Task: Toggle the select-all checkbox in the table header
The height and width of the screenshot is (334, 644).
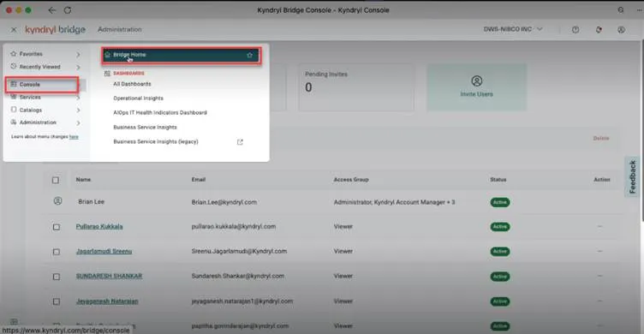Action: tap(56, 180)
